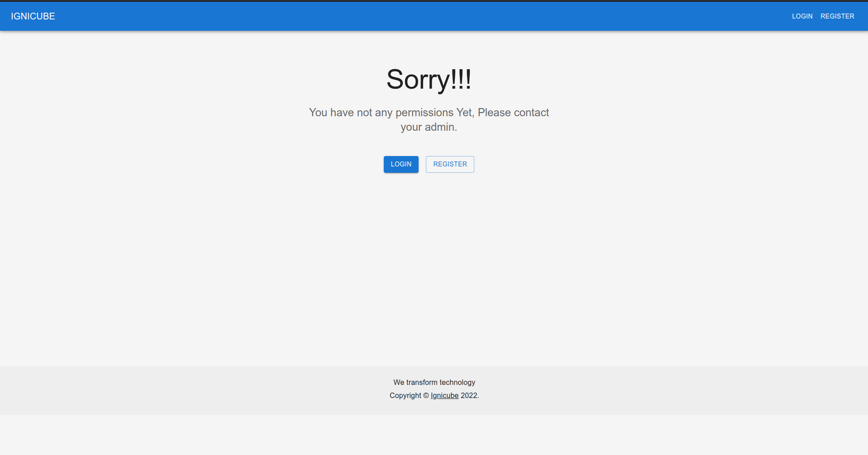Click the IGNICUBE brand in the header
The image size is (868, 455).
32,16
